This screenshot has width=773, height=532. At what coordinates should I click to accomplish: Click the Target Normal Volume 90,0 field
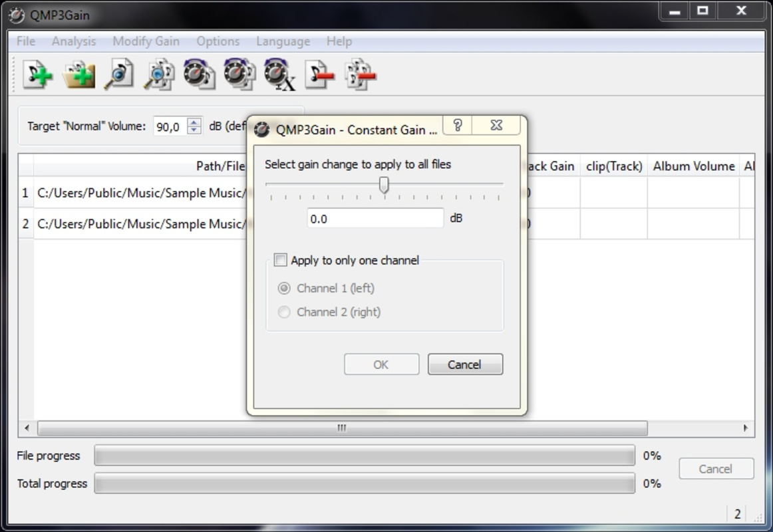(170, 126)
